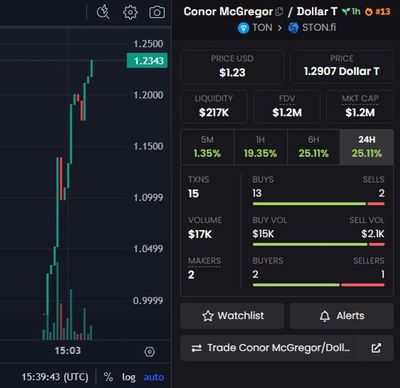Take a chart snapshot with camera icon

tap(157, 13)
